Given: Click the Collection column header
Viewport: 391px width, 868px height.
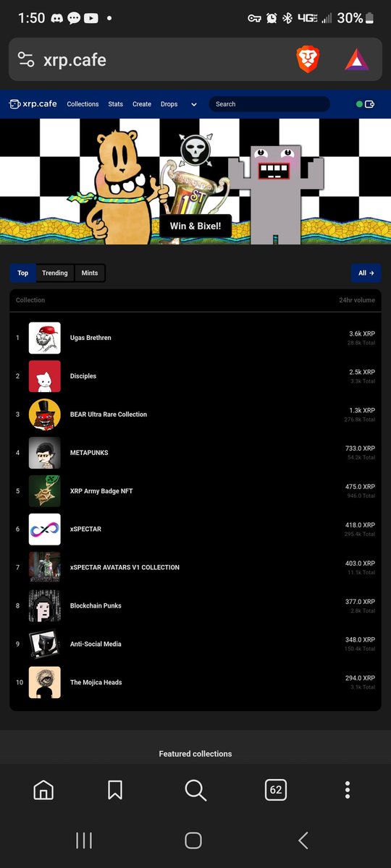Looking at the screenshot, I should [x=30, y=300].
